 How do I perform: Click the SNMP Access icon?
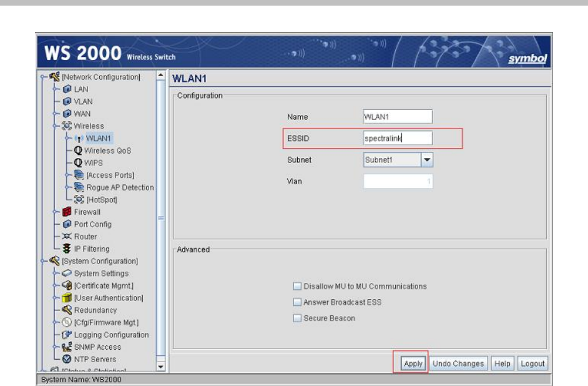[x=67, y=347]
